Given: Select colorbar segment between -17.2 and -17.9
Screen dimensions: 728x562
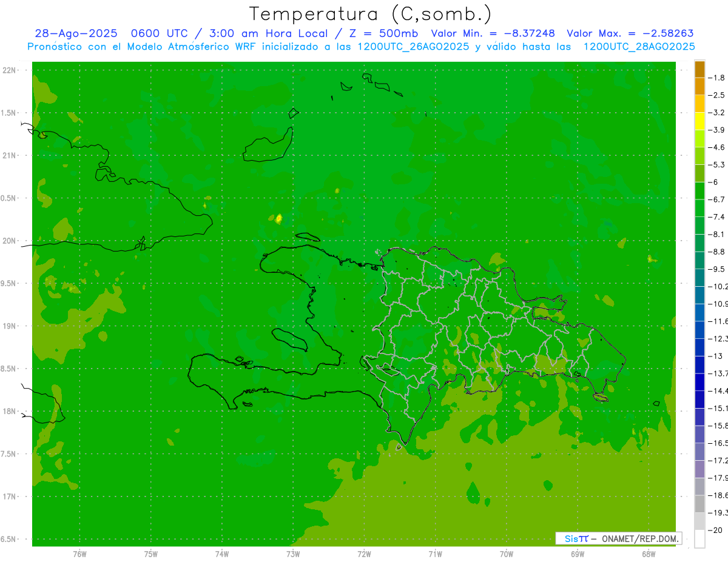Looking at the screenshot, I should click(699, 469).
